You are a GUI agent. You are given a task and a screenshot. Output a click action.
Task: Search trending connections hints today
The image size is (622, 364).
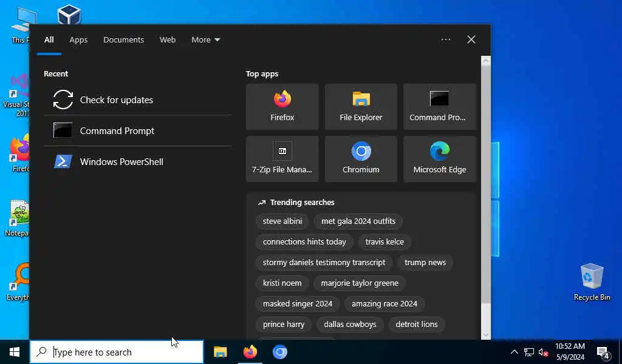[x=304, y=241]
